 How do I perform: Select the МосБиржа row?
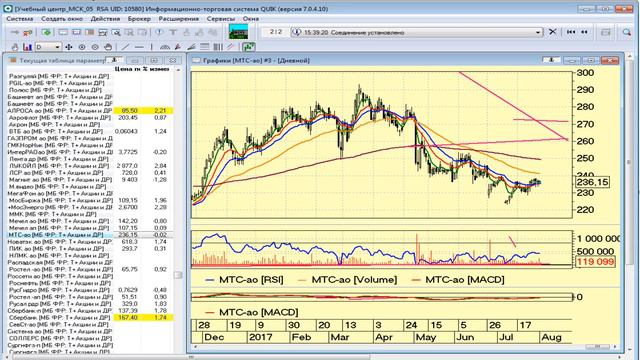(x=90, y=200)
